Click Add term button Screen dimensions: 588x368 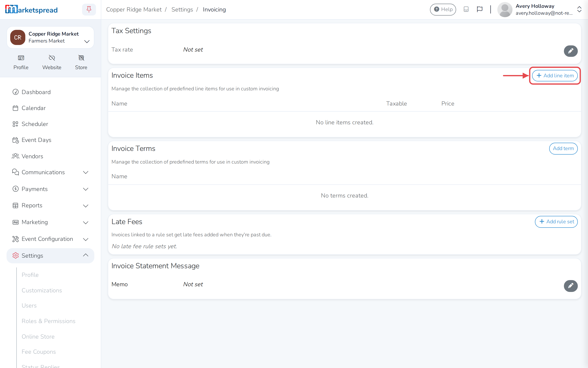[563, 148]
